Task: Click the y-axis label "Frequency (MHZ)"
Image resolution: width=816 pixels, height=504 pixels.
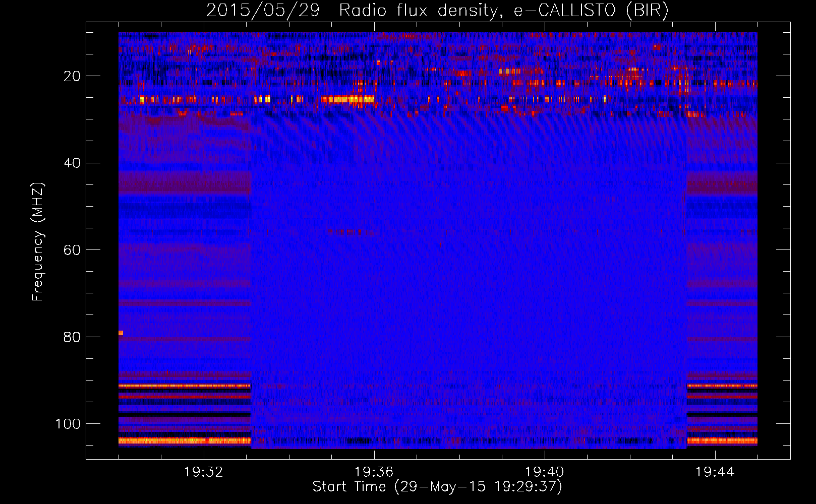Action: (38, 242)
